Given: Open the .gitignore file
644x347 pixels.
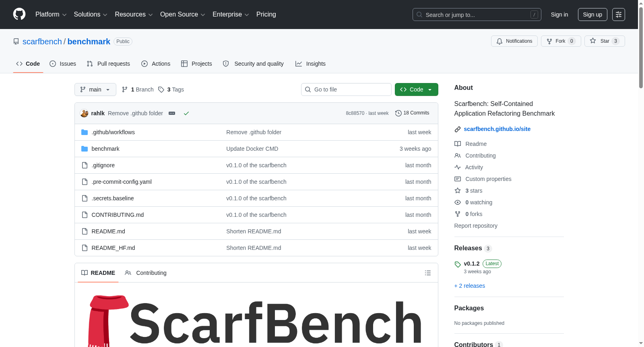Looking at the screenshot, I should coord(103,165).
